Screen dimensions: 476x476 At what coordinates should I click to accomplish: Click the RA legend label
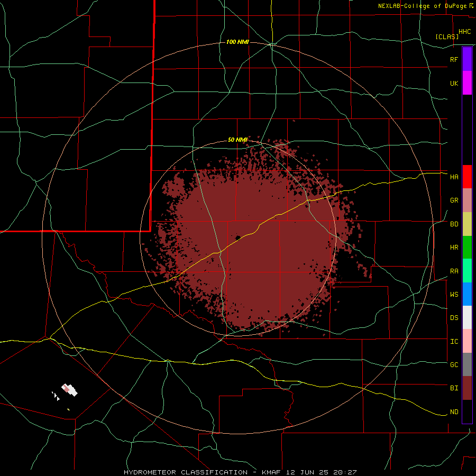click(x=454, y=271)
